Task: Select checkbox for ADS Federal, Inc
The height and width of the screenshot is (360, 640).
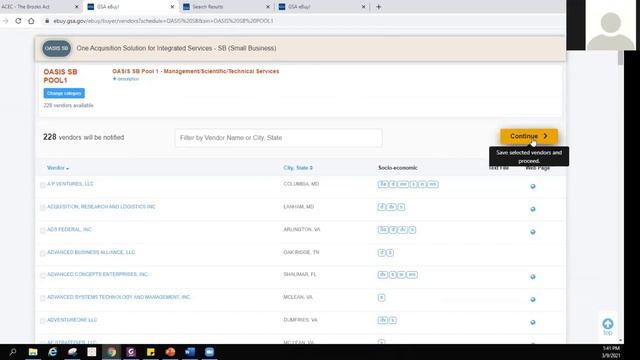Action: point(42,231)
